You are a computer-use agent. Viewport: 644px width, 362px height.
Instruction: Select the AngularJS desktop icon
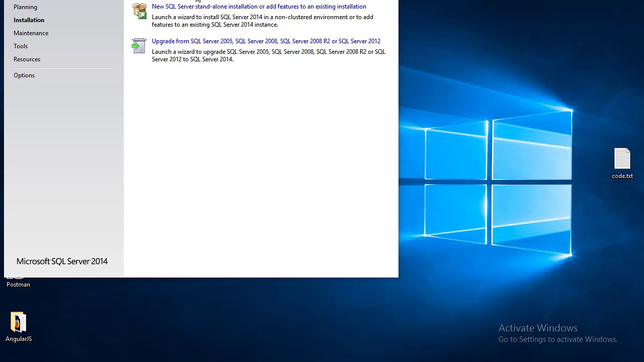tap(19, 327)
